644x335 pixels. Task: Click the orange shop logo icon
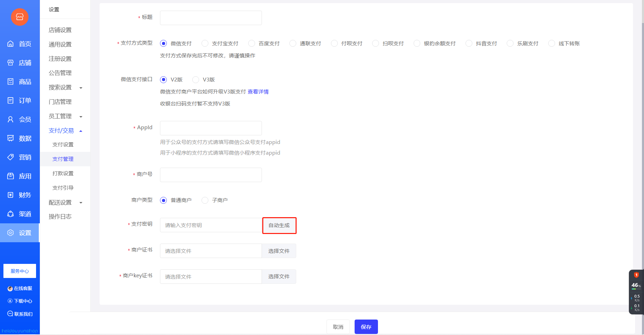20,17
